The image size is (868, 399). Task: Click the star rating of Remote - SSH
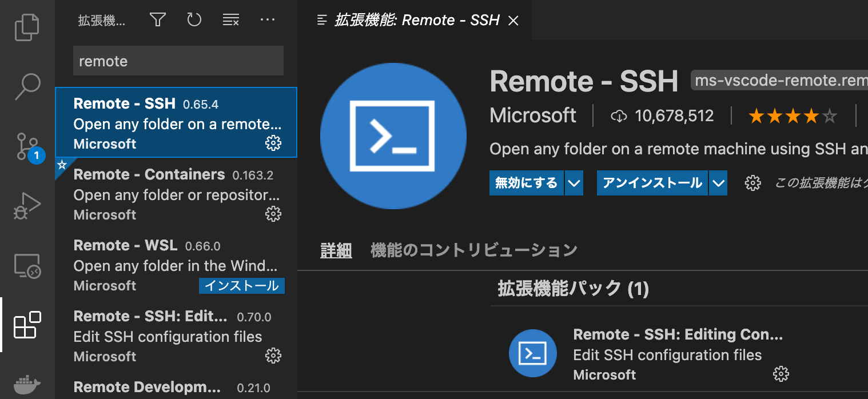point(793,117)
